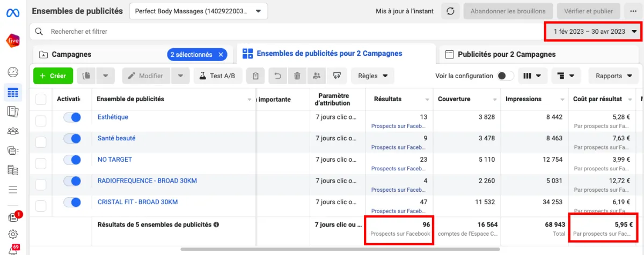The width and height of the screenshot is (644, 255).
Task: Remove the '2 sélectionnés' filter with X
Action: [x=221, y=55]
